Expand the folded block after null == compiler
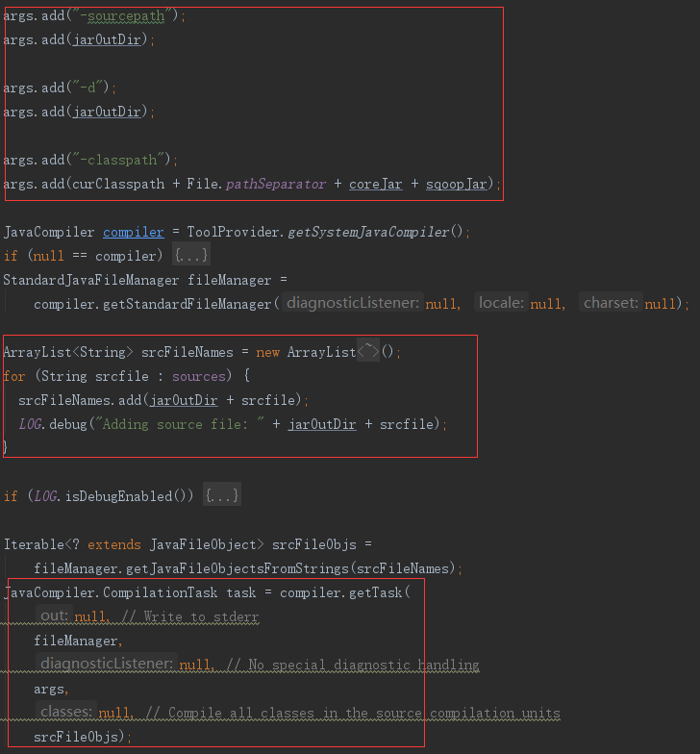Viewport: 700px width, 754px height. click(x=190, y=255)
